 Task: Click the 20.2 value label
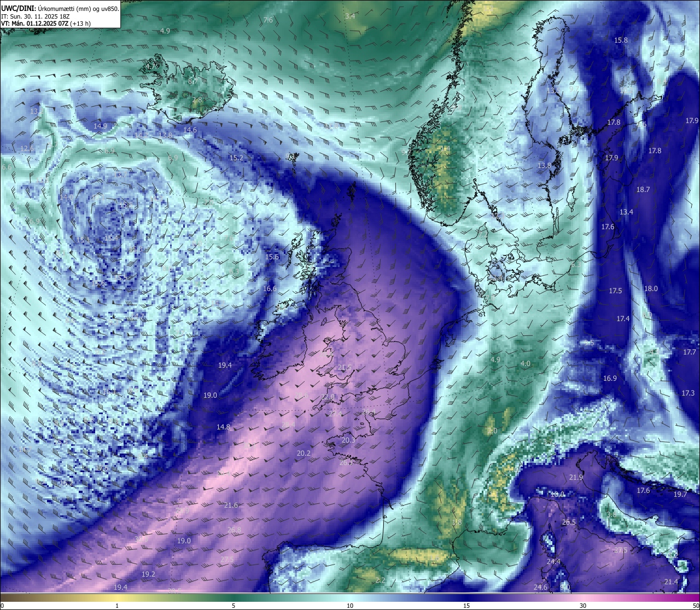[x=304, y=453]
